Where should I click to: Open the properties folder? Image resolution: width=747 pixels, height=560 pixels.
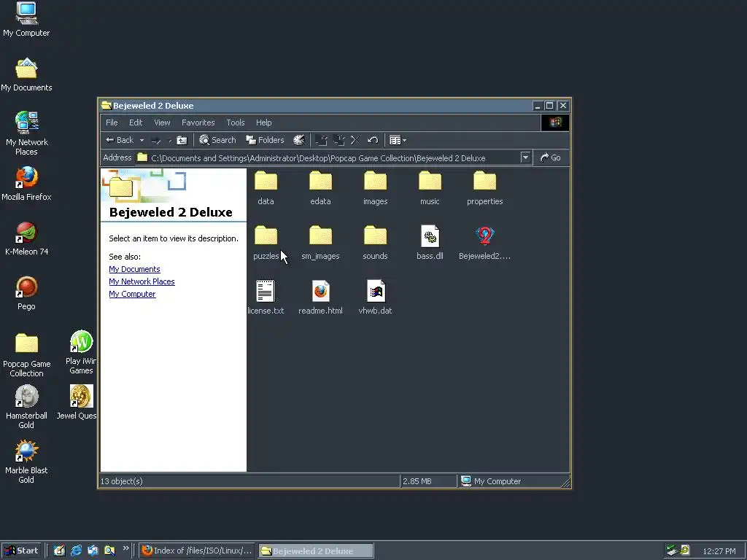(484, 188)
